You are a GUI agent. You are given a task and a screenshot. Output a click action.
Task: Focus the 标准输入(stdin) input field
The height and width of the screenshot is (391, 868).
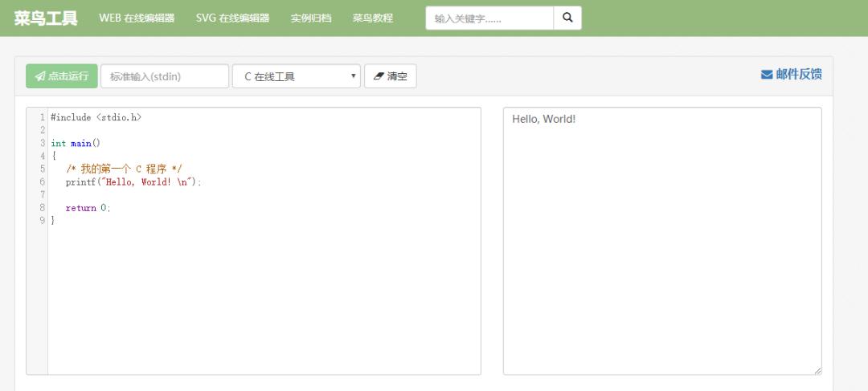click(165, 76)
